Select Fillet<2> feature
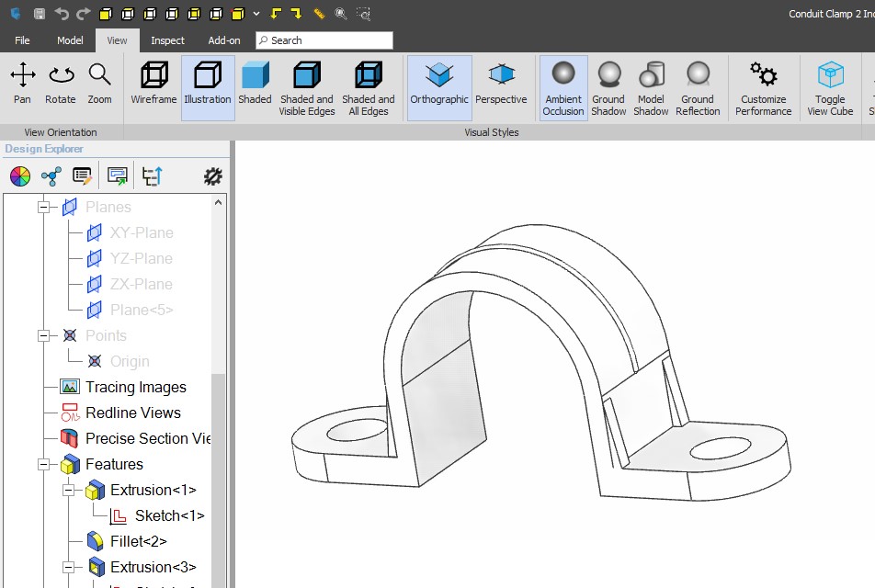 [139, 541]
